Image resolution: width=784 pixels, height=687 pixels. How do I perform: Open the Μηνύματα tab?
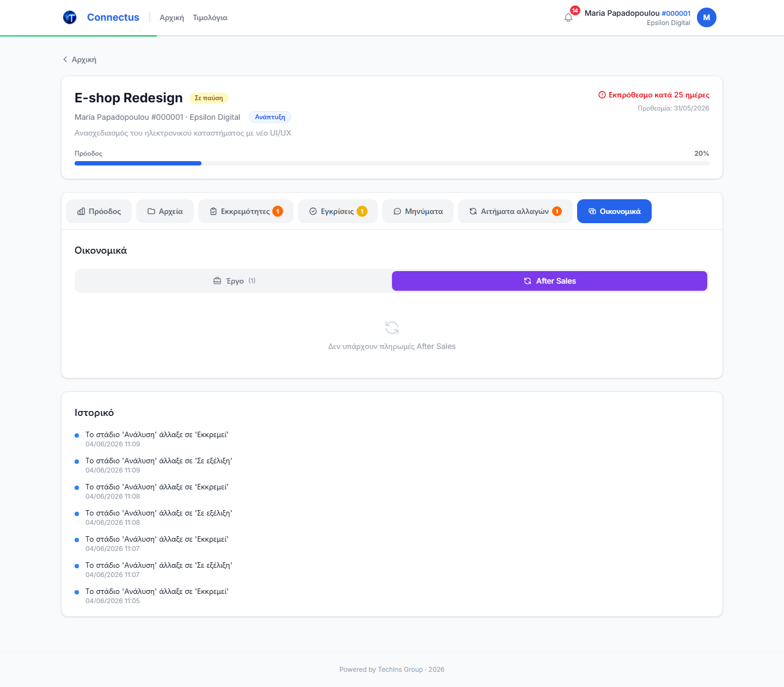click(418, 211)
